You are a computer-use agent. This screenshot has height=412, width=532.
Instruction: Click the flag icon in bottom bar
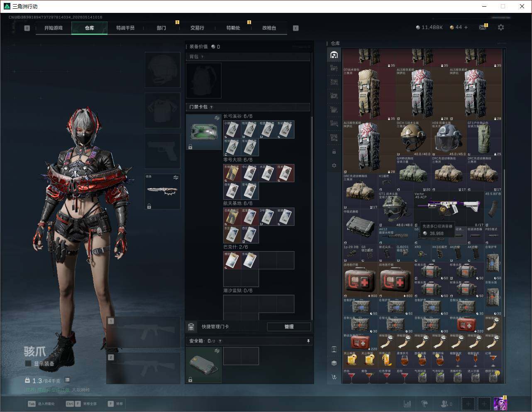click(424, 404)
